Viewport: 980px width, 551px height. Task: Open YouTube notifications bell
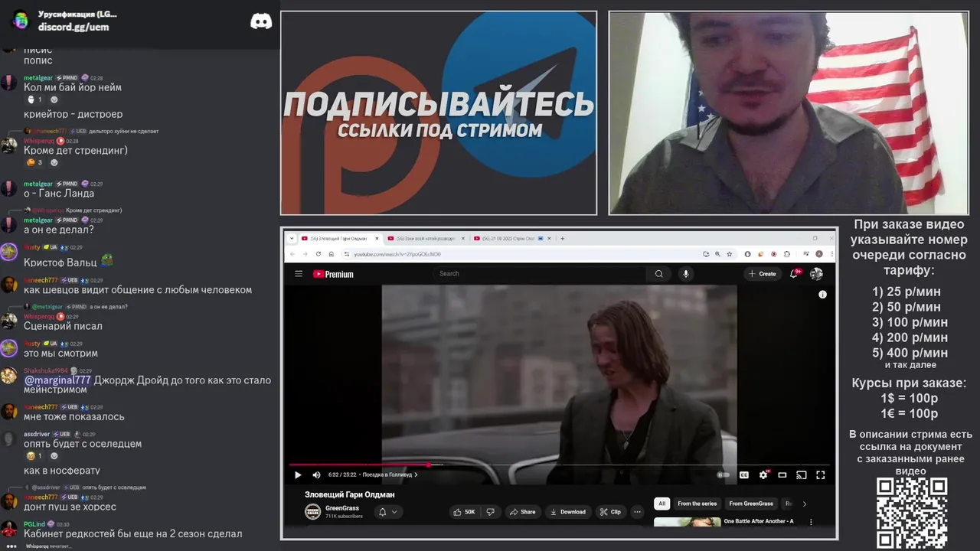click(x=795, y=273)
